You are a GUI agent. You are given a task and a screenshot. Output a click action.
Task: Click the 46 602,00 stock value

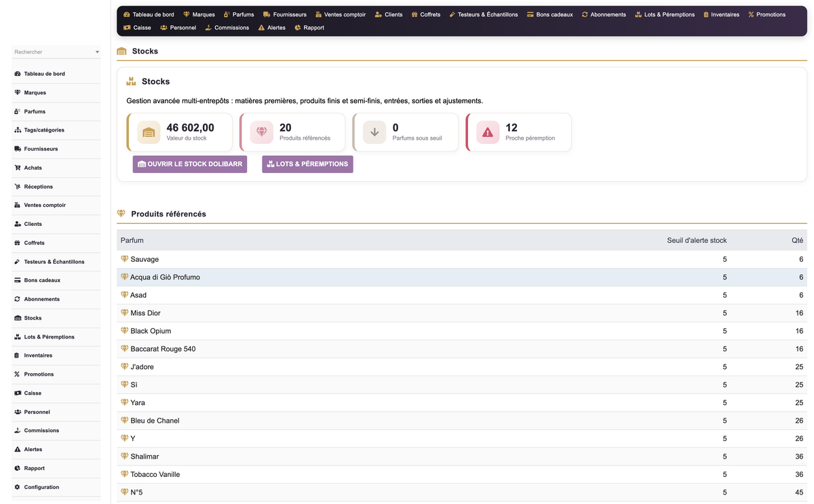(x=190, y=128)
